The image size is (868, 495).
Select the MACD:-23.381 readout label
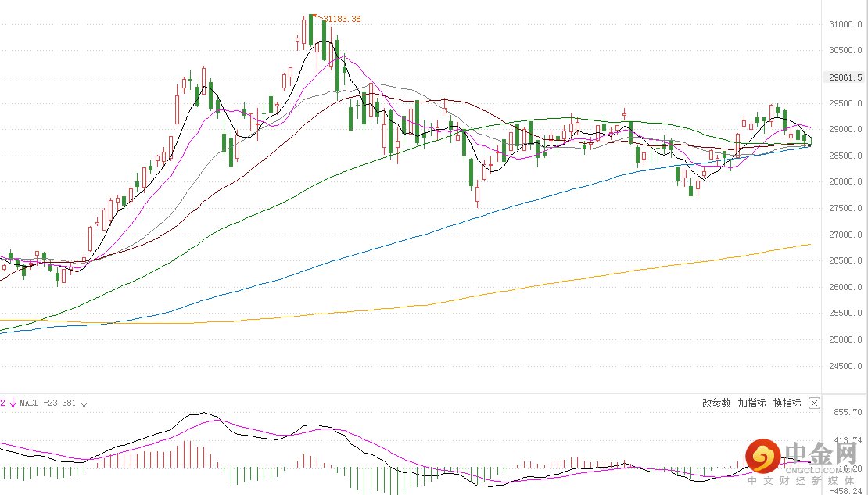click(x=48, y=404)
